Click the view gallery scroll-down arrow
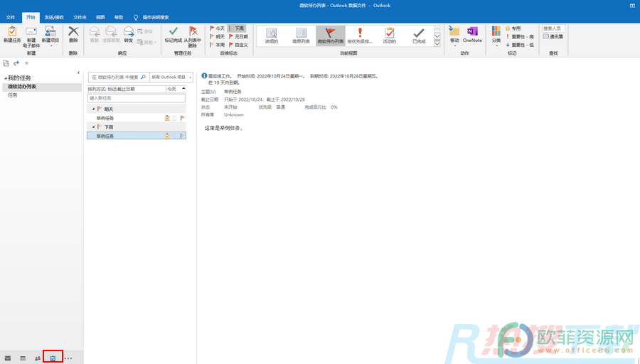Image resolution: width=640 pixels, height=364 pixels. pos(437,36)
